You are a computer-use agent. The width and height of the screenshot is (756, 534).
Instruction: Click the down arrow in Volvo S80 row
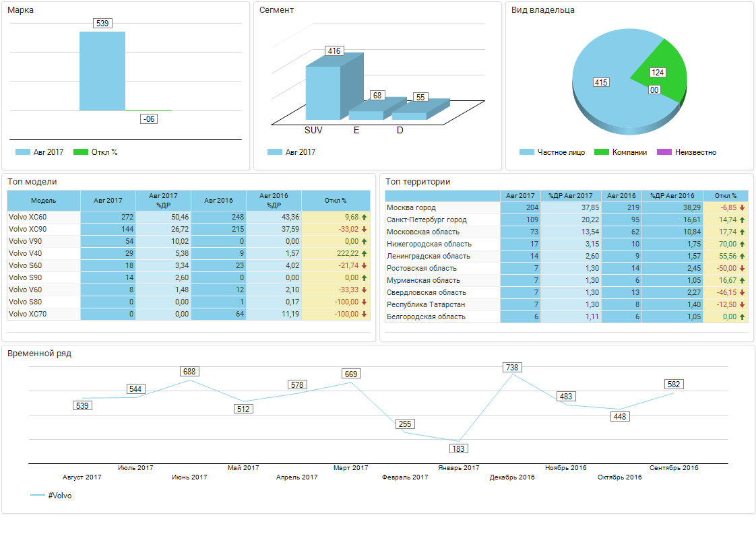point(364,302)
